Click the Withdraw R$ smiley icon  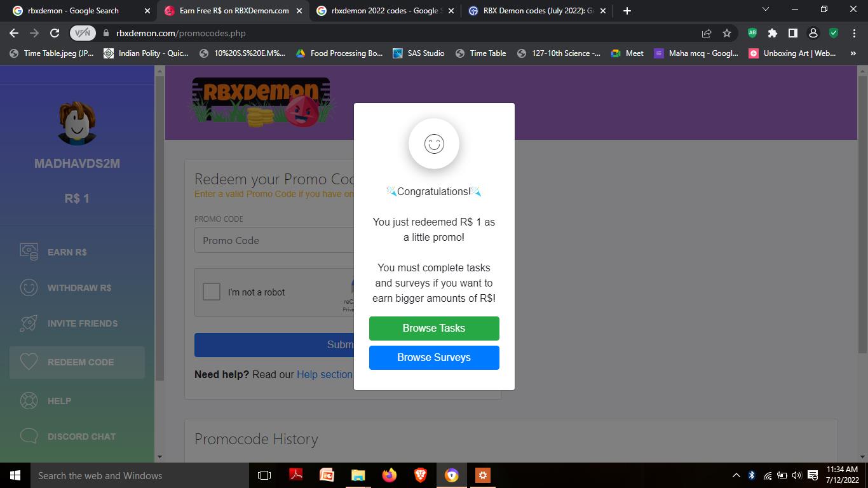[x=29, y=288]
